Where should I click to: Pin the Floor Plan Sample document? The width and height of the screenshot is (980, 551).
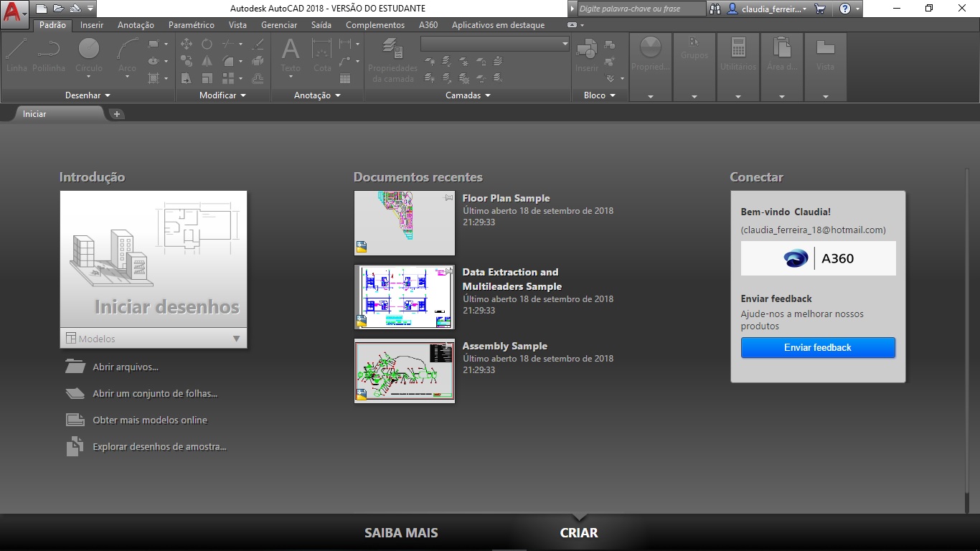[x=449, y=197]
